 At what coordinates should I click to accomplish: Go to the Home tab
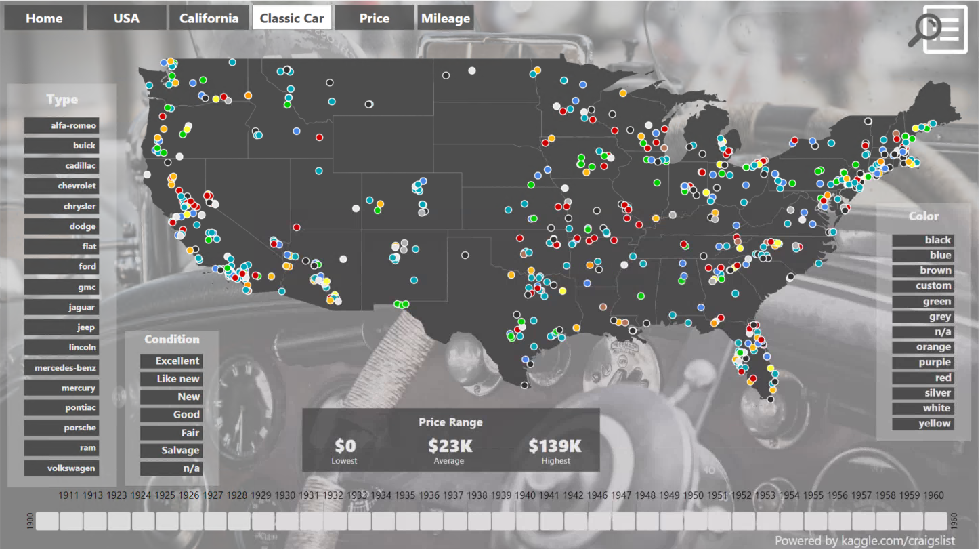[x=44, y=18]
